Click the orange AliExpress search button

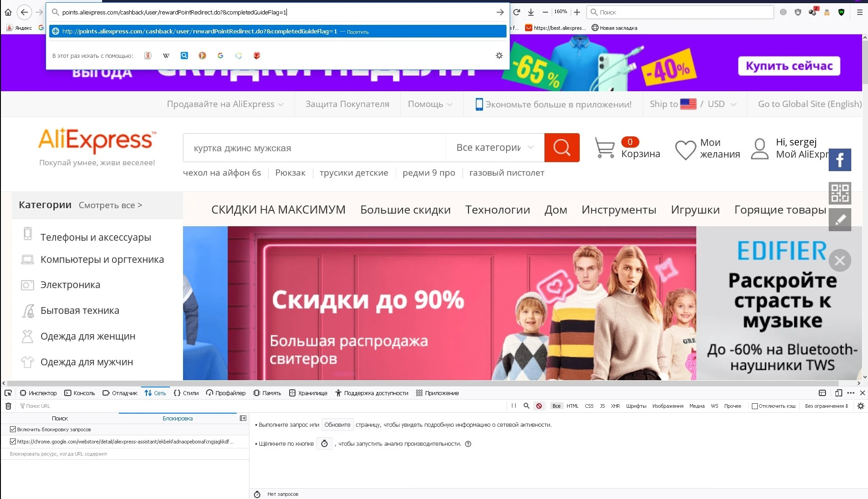tap(562, 148)
